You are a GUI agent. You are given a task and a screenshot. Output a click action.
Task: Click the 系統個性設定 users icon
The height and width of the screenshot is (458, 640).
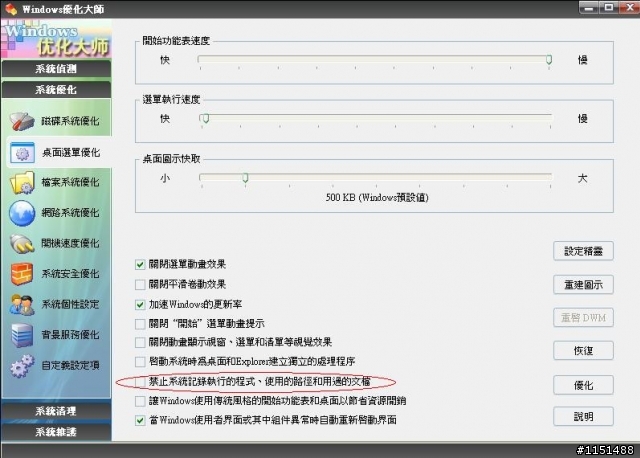pyautogui.click(x=22, y=304)
